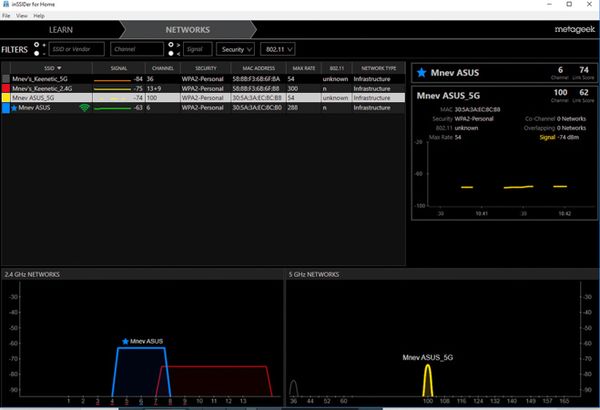
Task: Select the Mnev ASUS network name in the table
Action: 34,108
